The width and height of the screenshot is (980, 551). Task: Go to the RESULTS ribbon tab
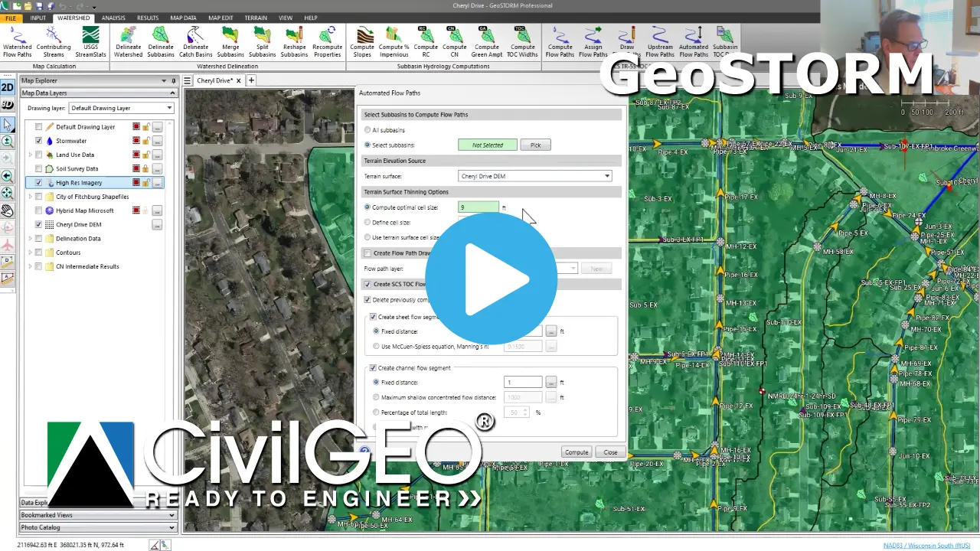click(x=148, y=18)
